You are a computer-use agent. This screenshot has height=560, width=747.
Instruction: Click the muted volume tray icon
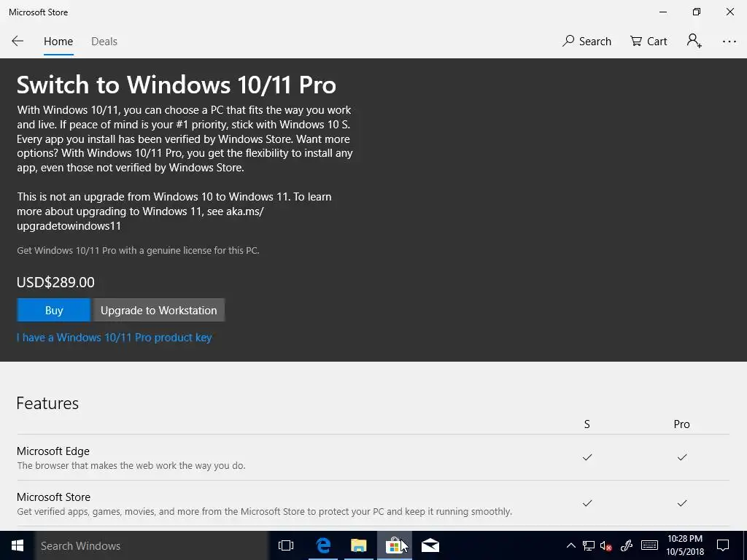pyautogui.click(x=606, y=545)
